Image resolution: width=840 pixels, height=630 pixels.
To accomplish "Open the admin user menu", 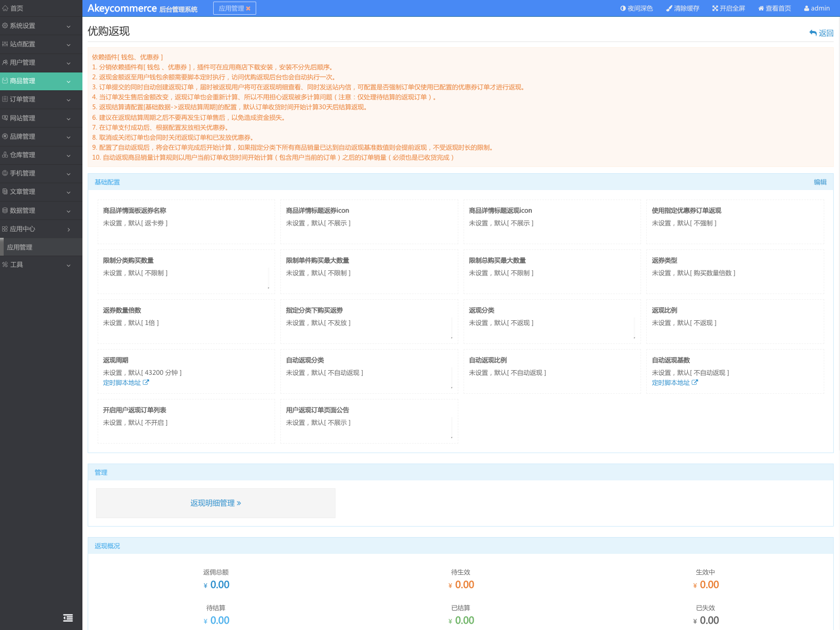I will point(817,8).
